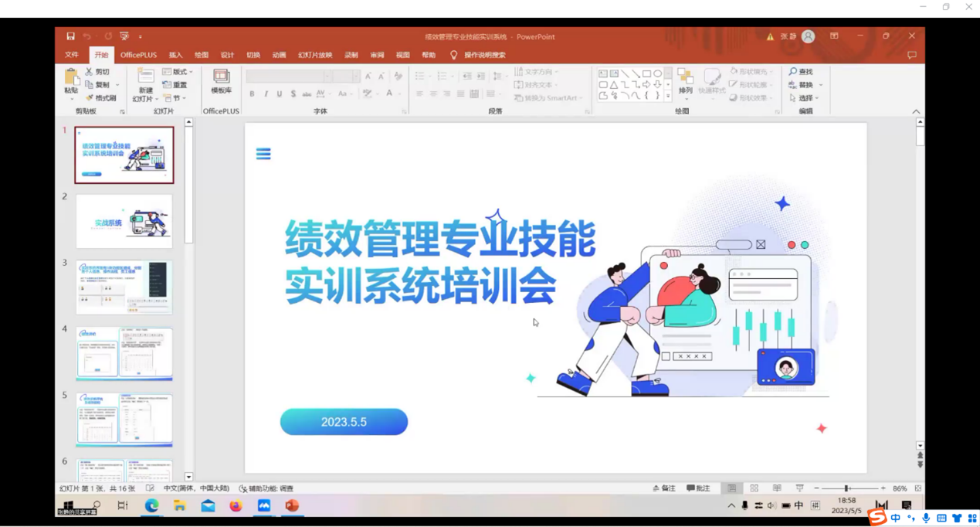Viewport: 980px width, 527px height.
Task: Select slide 2 thumbnail 实战系统
Action: tap(124, 222)
